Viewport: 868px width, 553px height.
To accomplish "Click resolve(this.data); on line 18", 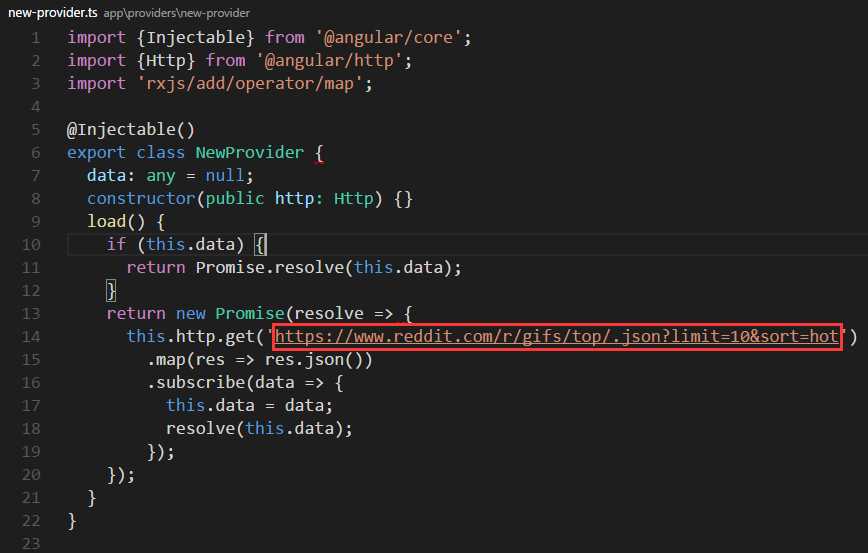I will point(259,428).
